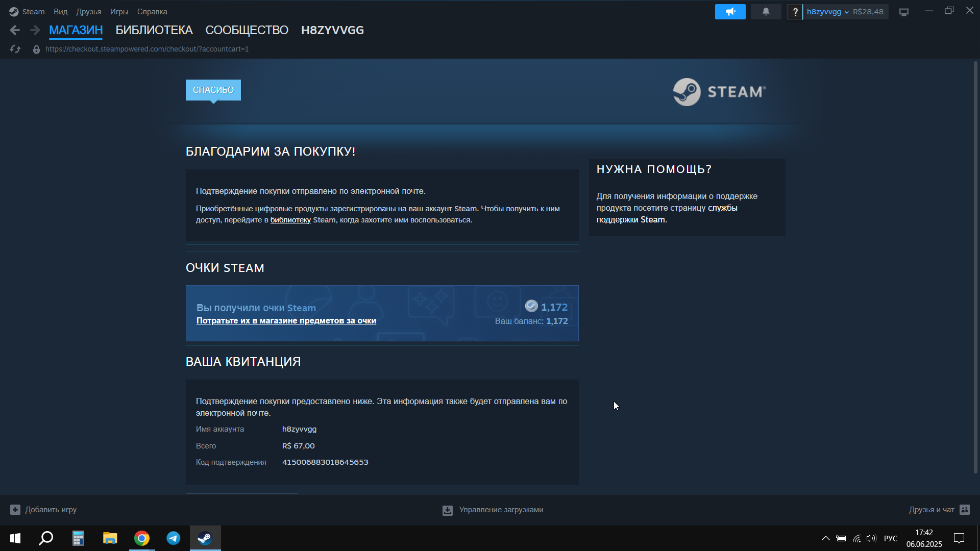Show hidden tray icons chevron
Viewport: 980px width, 551px height.
point(825,538)
